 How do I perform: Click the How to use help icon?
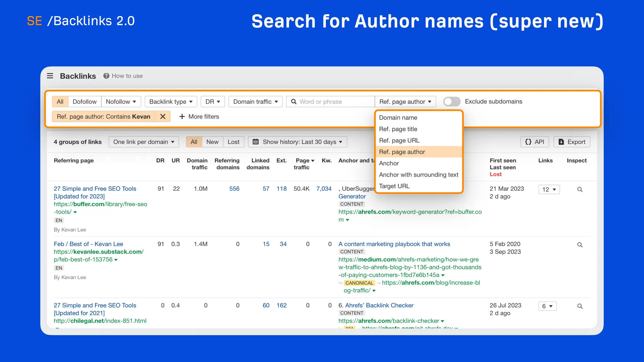click(x=106, y=76)
